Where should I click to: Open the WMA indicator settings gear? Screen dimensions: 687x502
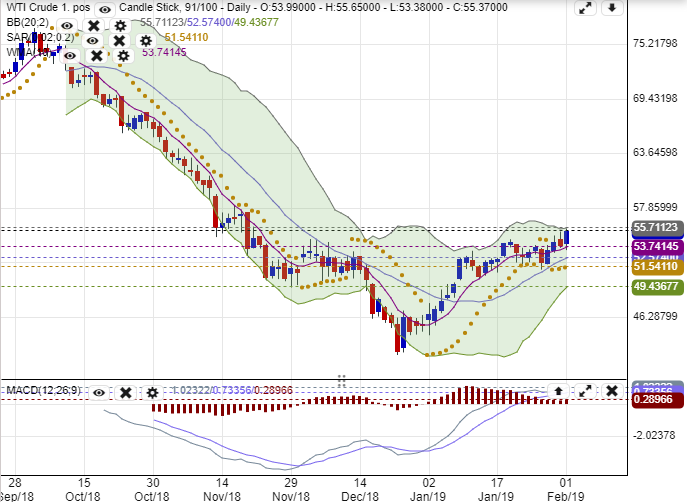(x=122, y=54)
